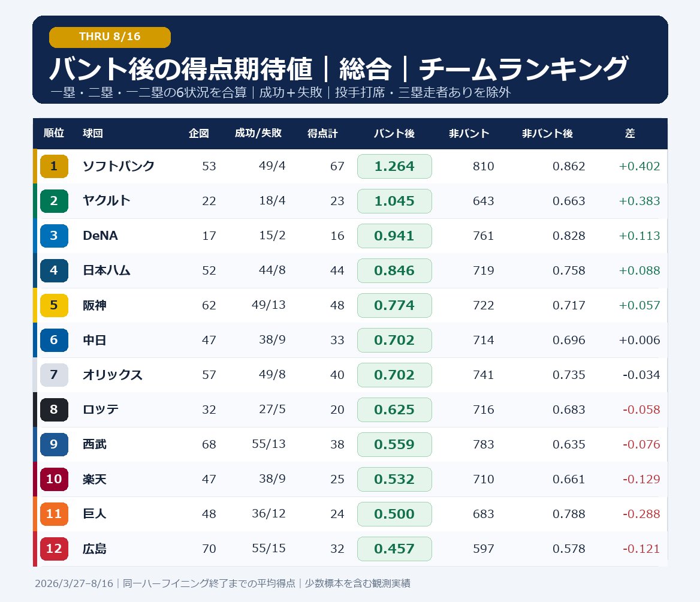Select the 西武 team name
This screenshot has width=700, height=602.
click(95, 444)
